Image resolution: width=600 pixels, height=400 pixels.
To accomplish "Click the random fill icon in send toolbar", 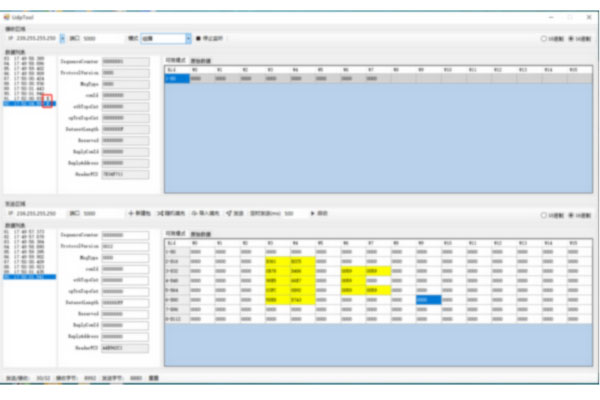I will tap(160, 213).
